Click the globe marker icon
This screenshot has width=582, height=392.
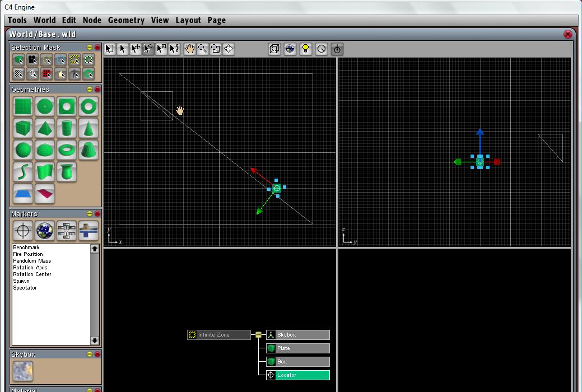click(45, 230)
